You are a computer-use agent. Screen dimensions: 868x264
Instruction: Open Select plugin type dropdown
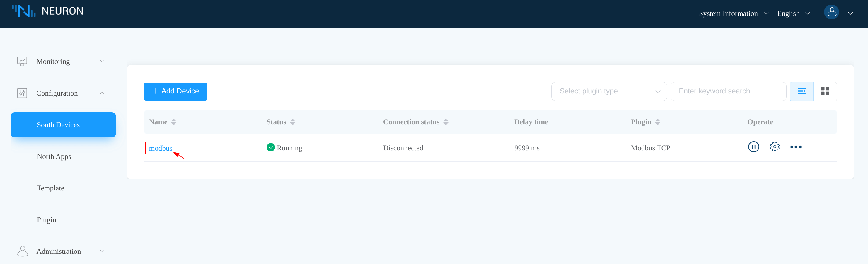click(x=608, y=91)
